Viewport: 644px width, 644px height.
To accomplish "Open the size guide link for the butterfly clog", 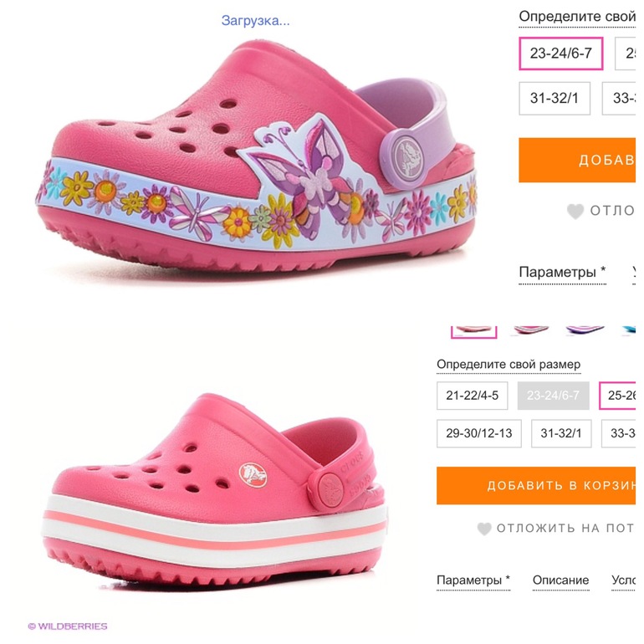I will coord(577,16).
